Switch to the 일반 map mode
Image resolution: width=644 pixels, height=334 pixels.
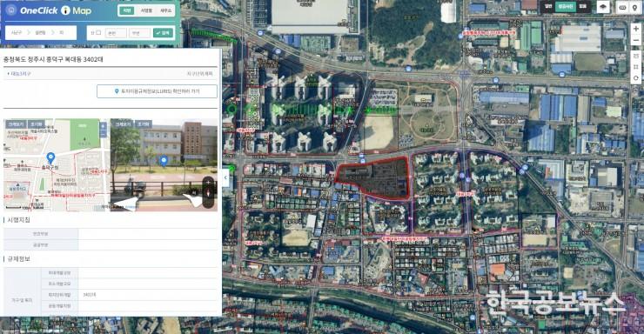[x=548, y=7]
